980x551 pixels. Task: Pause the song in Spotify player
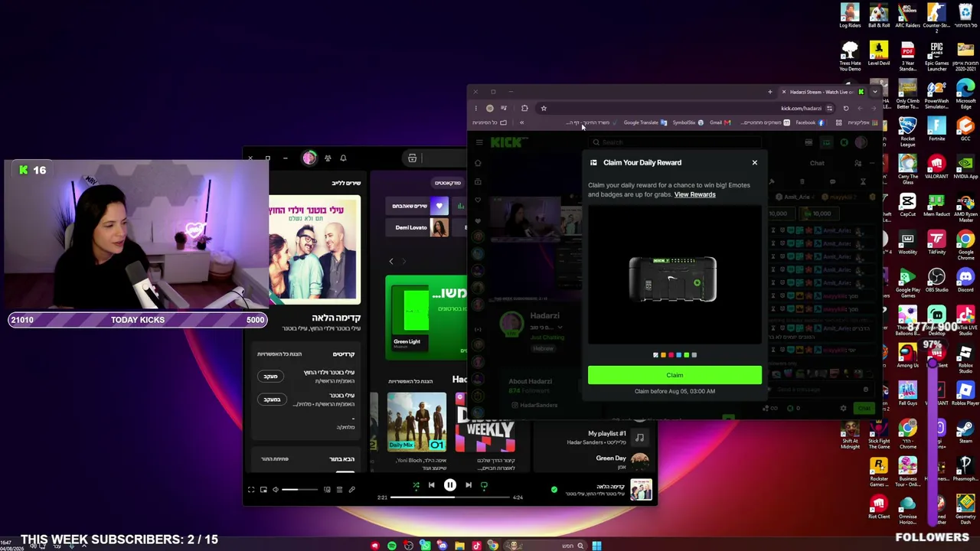[450, 485]
